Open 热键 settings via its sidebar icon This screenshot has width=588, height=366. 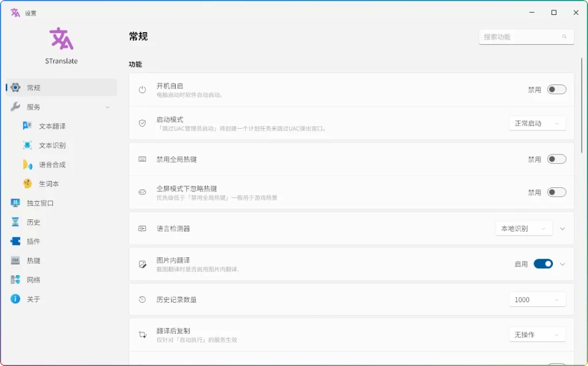(x=16, y=260)
